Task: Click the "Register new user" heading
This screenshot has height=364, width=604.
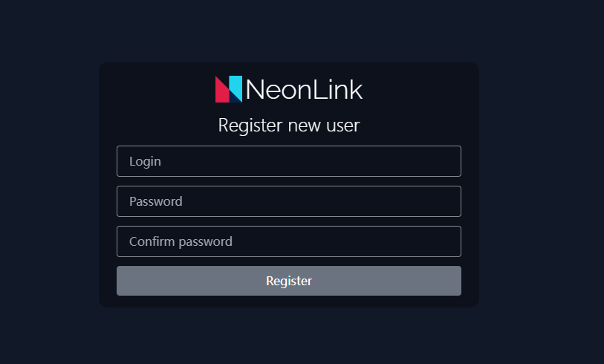Action: [x=289, y=126]
